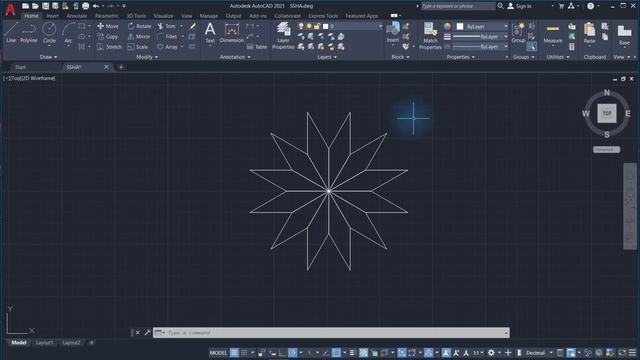This screenshot has height=360, width=640.
Task: Click the [-][Top][2D Wireframe] viewport label
Action: 29,78
